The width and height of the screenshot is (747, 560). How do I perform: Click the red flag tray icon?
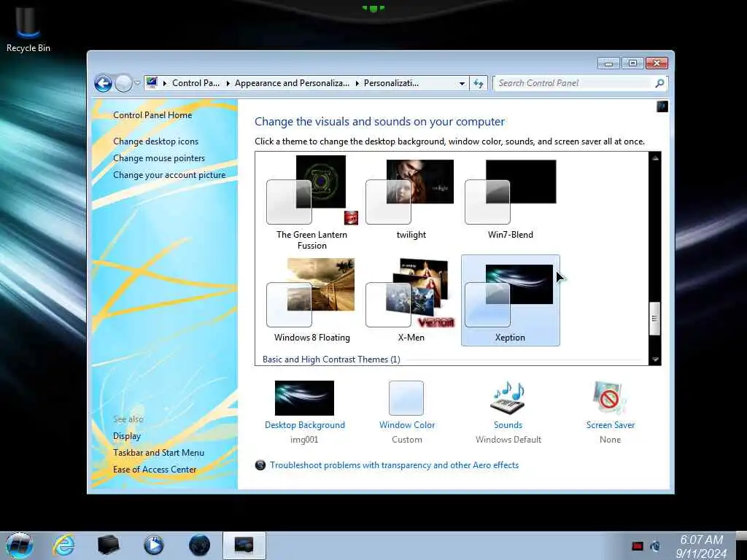tap(637, 546)
